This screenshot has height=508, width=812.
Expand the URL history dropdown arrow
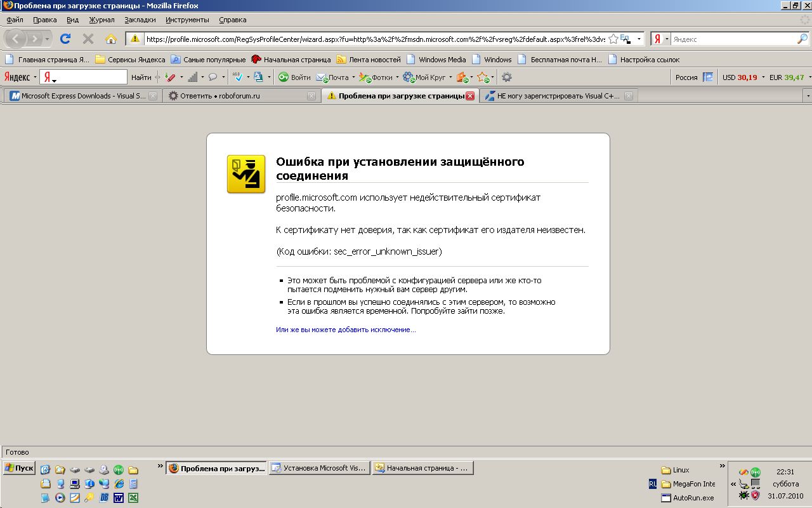(639, 39)
